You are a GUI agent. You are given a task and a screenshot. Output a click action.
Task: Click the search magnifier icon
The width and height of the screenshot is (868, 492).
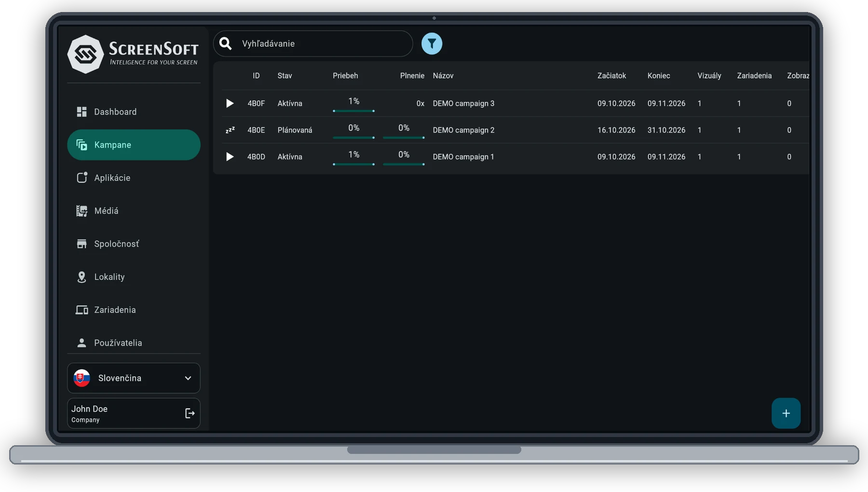pyautogui.click(x=226, y=43)
